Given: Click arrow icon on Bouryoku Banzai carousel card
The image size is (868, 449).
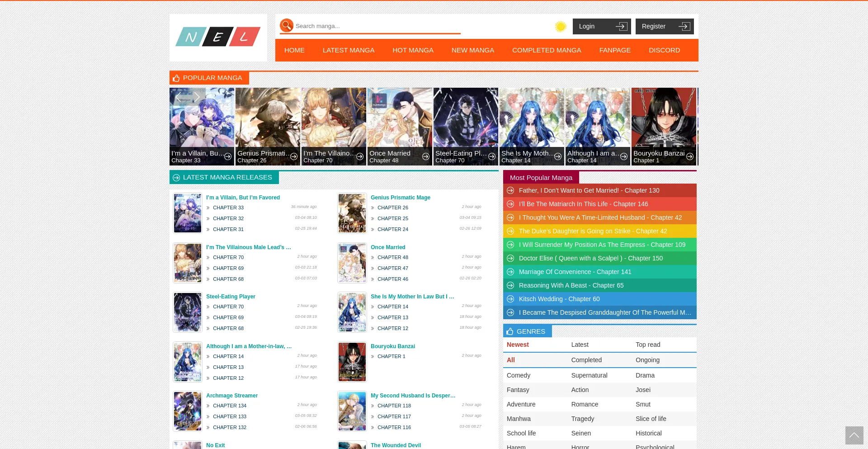Looking at the screenshot, I should coord(690,156).
